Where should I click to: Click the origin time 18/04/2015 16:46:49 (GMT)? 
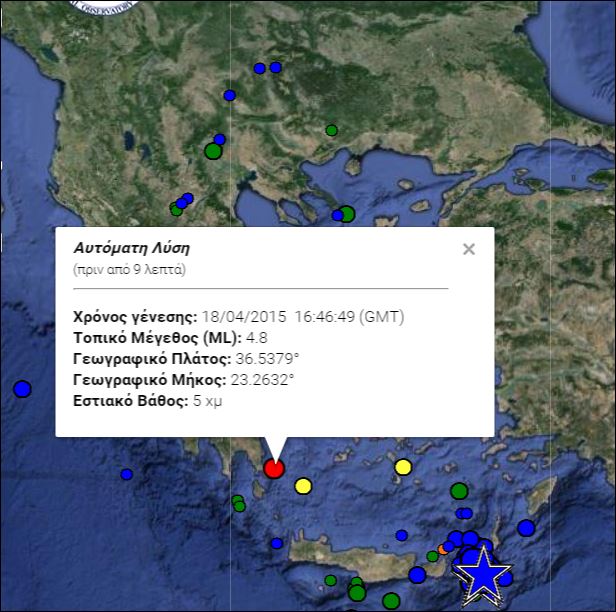303,317
